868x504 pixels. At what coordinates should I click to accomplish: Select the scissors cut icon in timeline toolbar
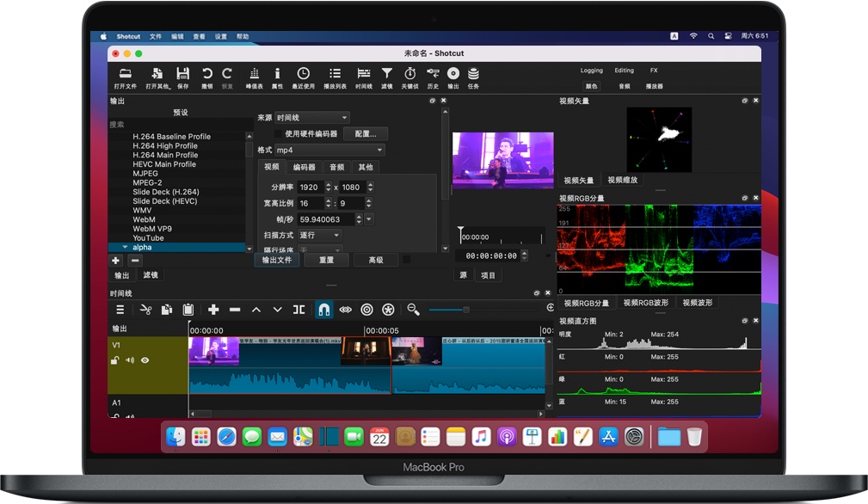click(x=145, y=310)
